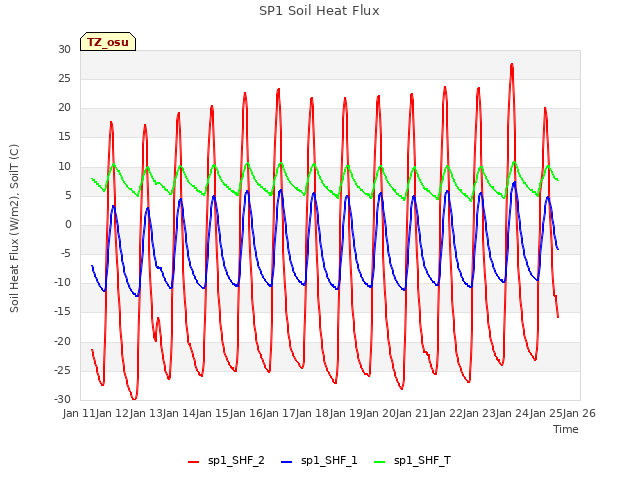Click the Jan 23 x-axis tick label
This screenshot has height=480, width=640.
[479, 413]
